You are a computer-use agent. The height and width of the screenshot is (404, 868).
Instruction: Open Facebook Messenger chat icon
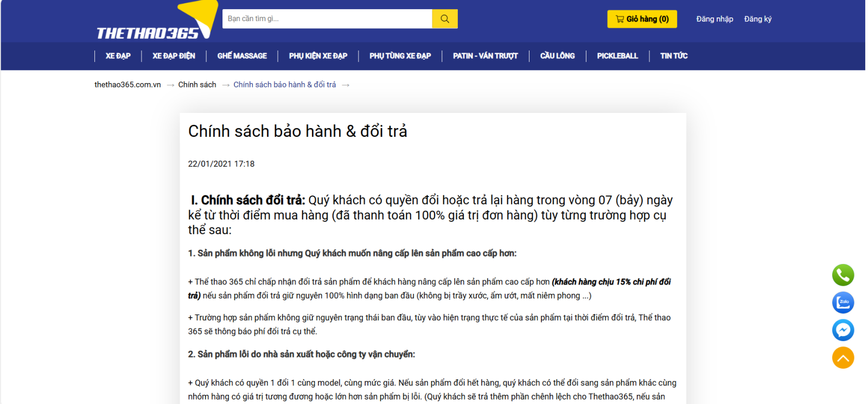843,330
